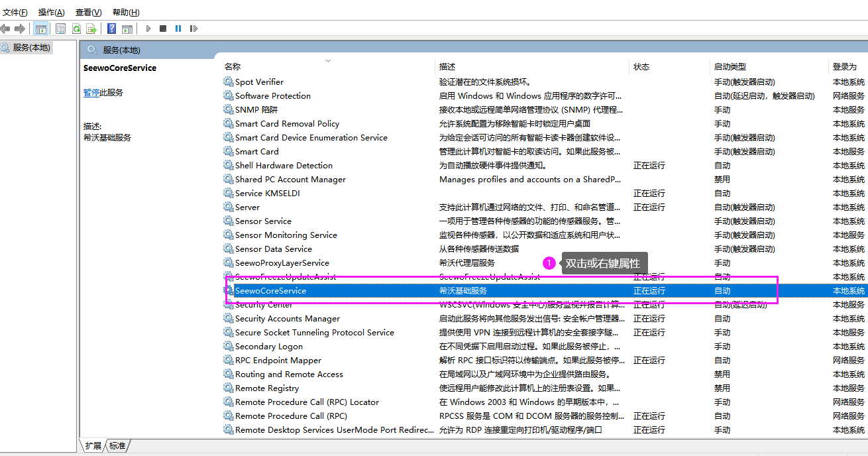Sort services by the 名称 column header
868x456 pixels.
click(x=233, y=67)
